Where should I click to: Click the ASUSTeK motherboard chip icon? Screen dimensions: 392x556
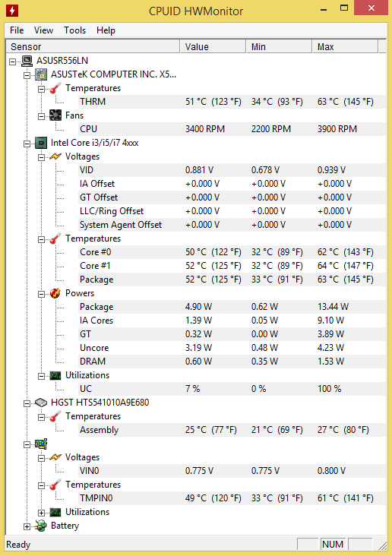pos(41,74)
